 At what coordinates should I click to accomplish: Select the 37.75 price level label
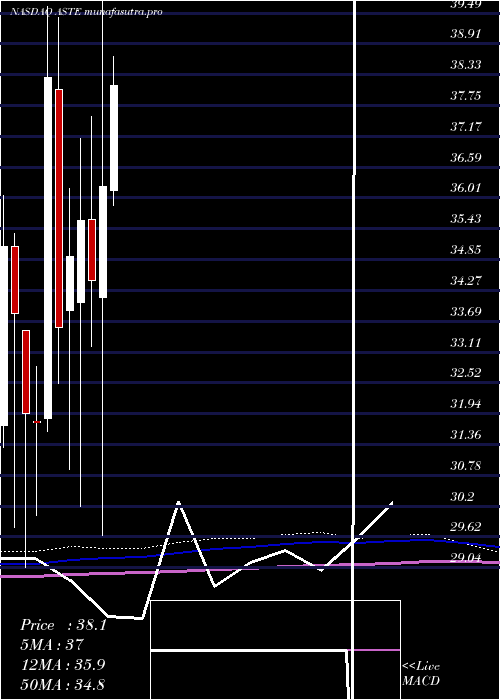466,96
